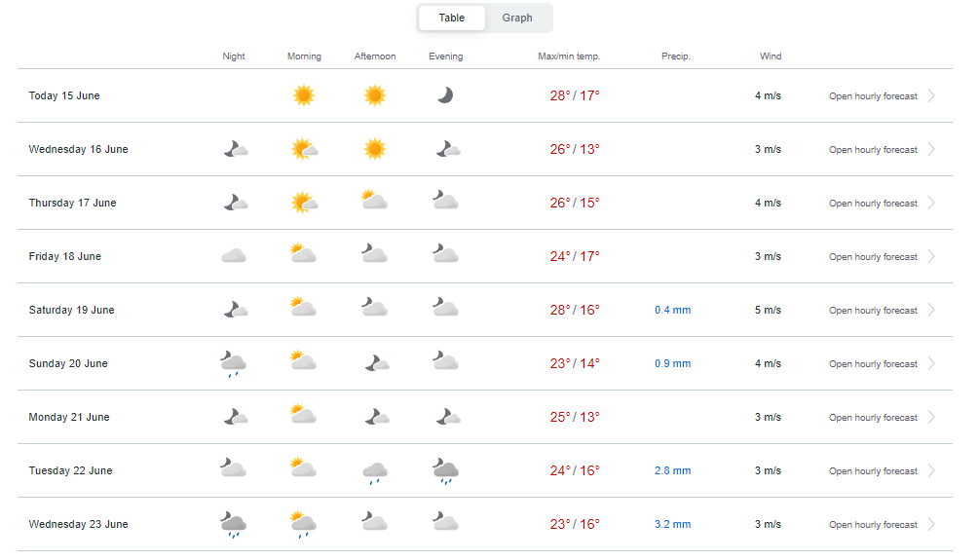Screen dimensions: 979x560
Task: Click Friday 18 June night cloud icon
Action: [x=234, y=256]
